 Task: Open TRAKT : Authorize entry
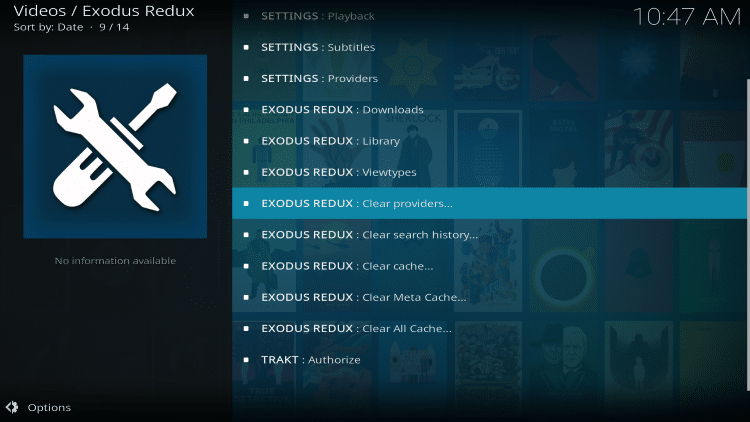489,359
